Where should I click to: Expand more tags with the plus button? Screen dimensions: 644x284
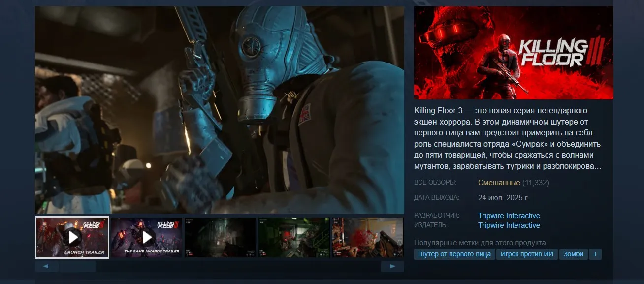point(595,254)
